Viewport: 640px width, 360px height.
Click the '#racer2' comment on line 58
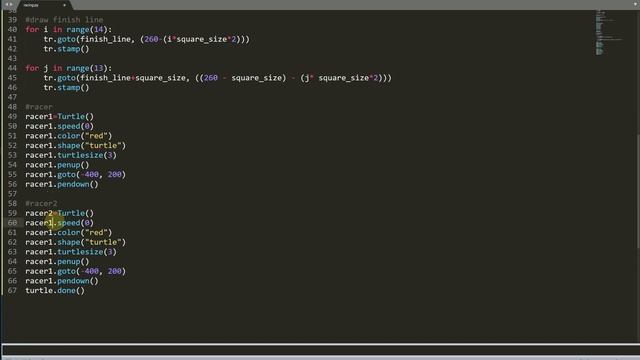(41, 204)
